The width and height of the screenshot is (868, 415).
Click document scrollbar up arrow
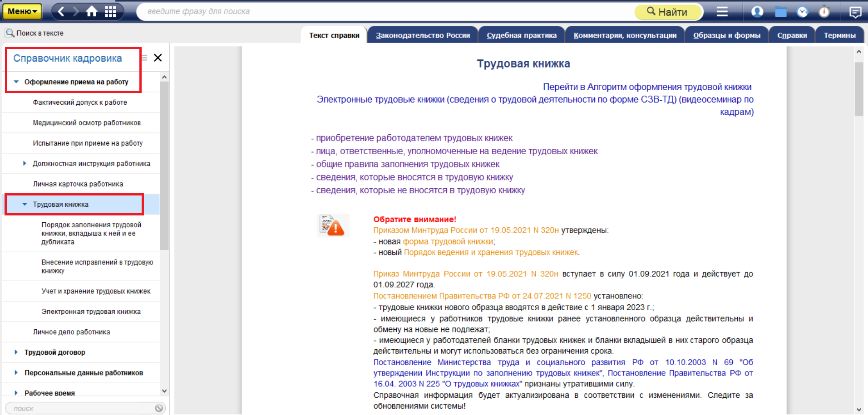(858, 52)
